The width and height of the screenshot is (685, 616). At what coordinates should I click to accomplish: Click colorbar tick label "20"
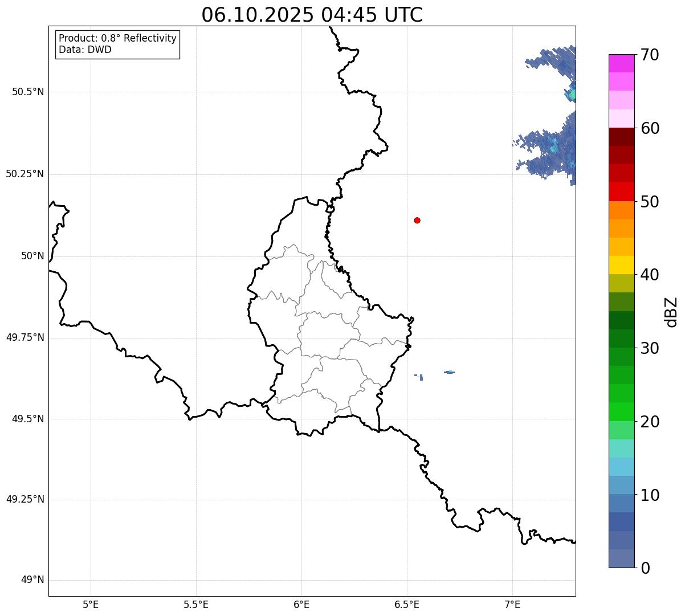click(x=650, y=422)
